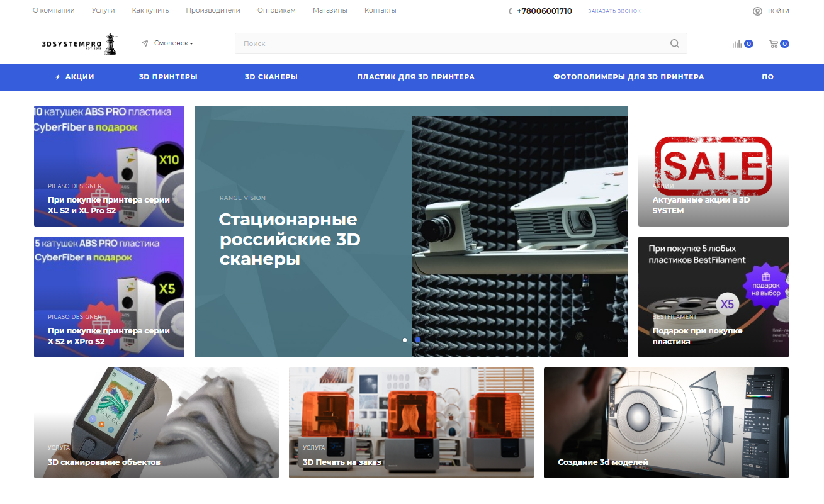The width and height of the screenshot is (824, 504).
Task: Open the 3D принтеры category
Action: click(x=168, y=77)
